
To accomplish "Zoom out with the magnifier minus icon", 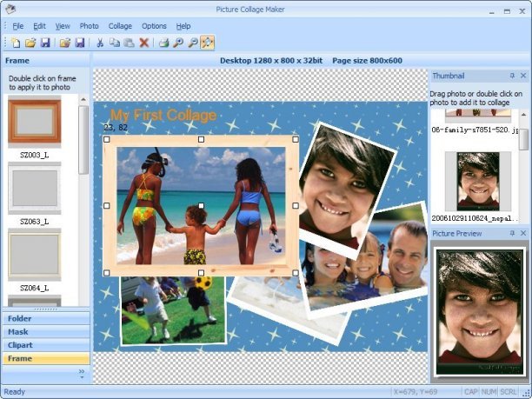I will point(193,43).
